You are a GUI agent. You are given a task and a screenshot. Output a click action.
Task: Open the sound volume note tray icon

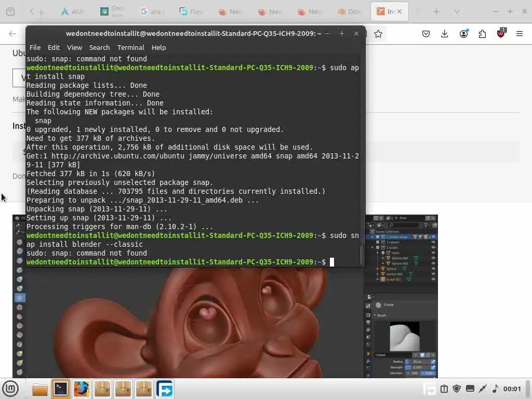[x=495, y=389]
